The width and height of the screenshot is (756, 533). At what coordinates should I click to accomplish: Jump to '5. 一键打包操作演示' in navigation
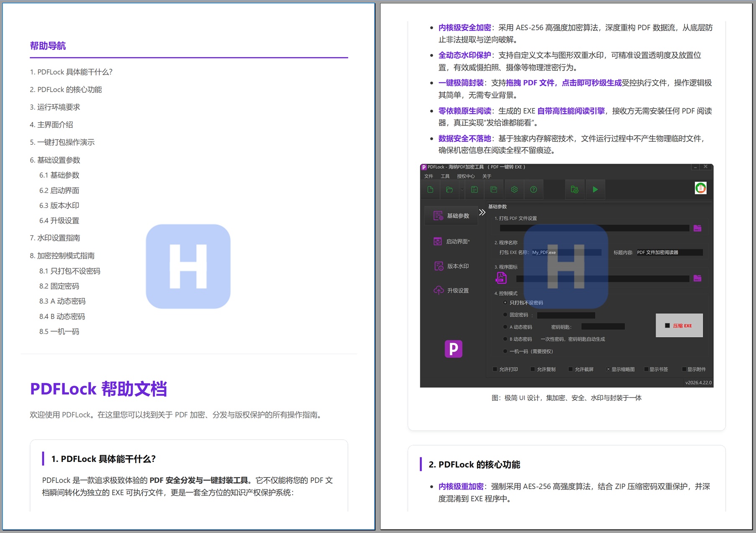pyautogui.click(x=62, y=142)
